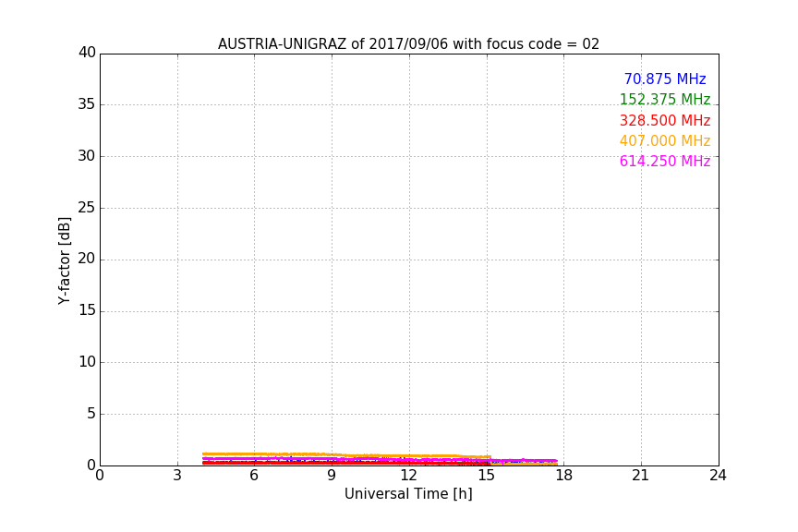Select the 614.250 MHz legend label
Image resolution: width=798 pixels, height=532 pixels.
(665, 161)
